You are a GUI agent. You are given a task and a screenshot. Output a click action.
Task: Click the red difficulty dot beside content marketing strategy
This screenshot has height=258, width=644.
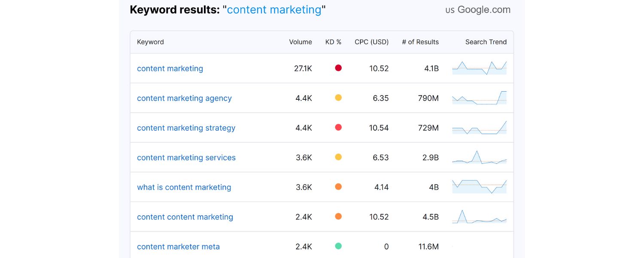(x=338, y=127)
